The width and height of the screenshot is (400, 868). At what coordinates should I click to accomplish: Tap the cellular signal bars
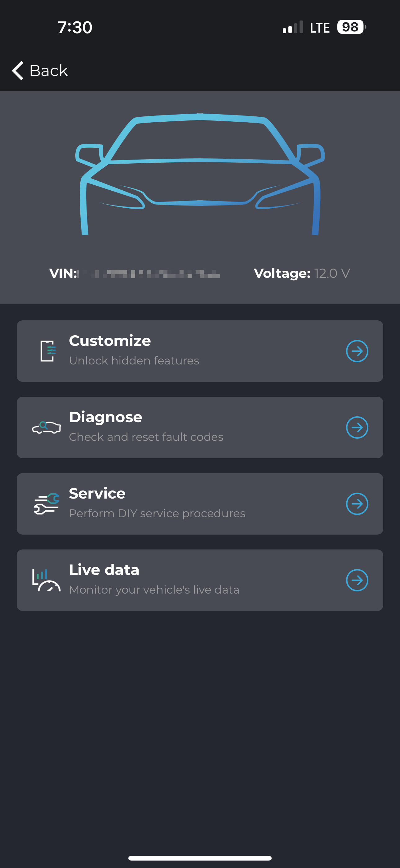[x=293, y=27]
